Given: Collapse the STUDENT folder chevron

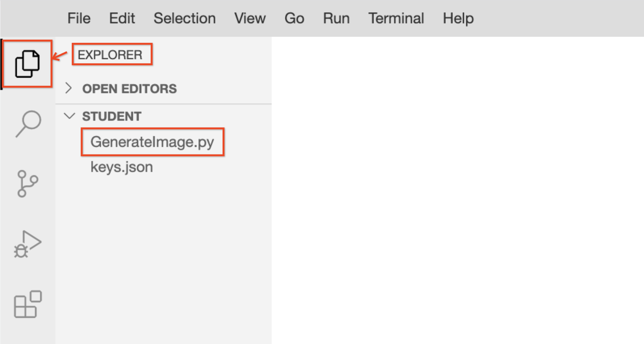Looking at the screenshot, I should click(x=70, y=116).
